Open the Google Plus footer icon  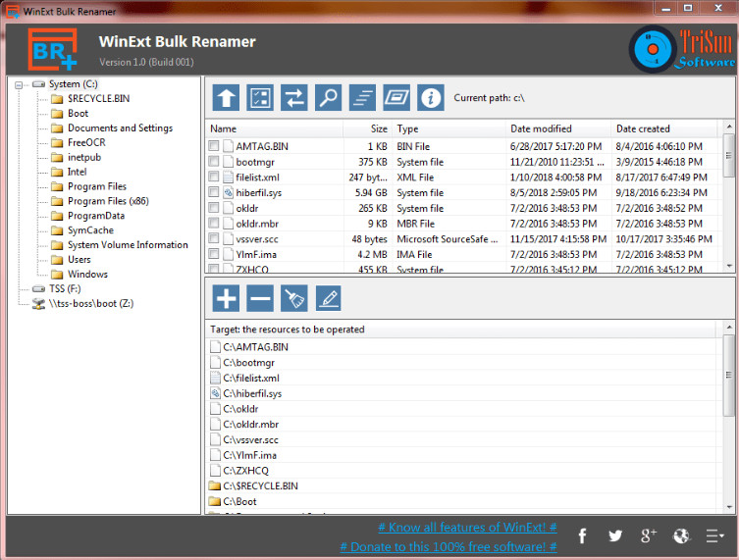(649, 535)
